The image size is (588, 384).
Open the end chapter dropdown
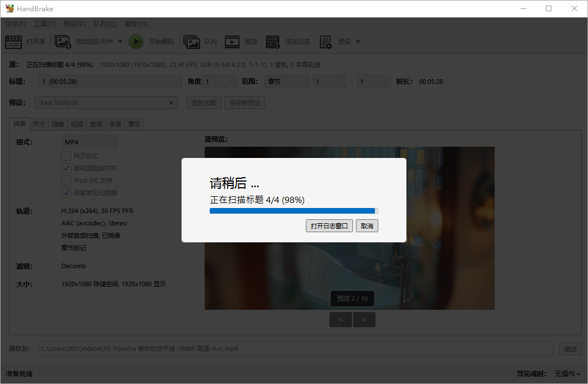click(x=374, y=82)
